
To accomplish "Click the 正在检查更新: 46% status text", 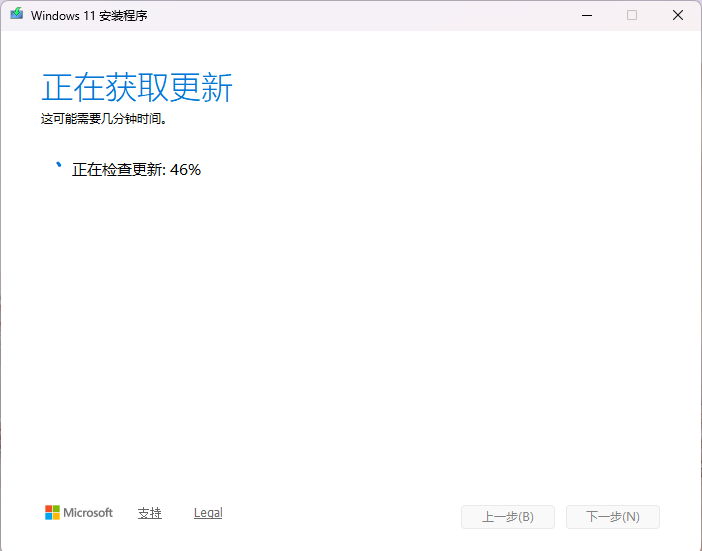I will [x=137, y=170].
